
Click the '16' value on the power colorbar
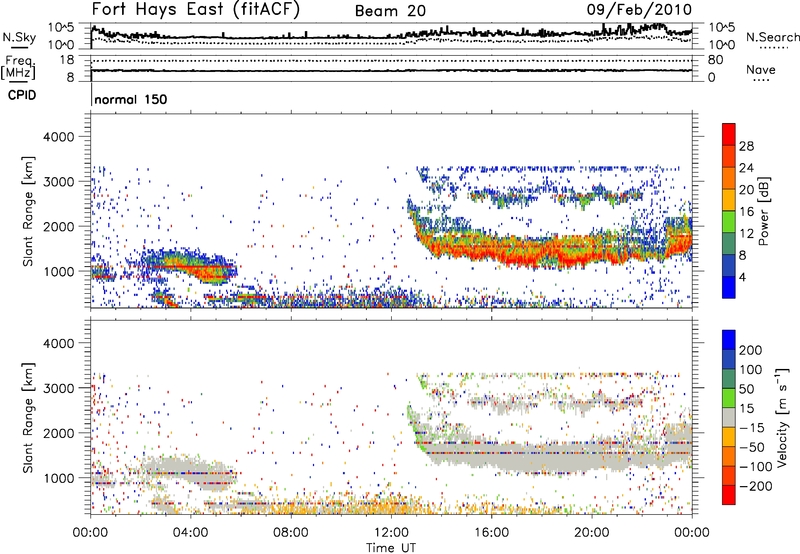pyautogui.click(x=746, y=212)
